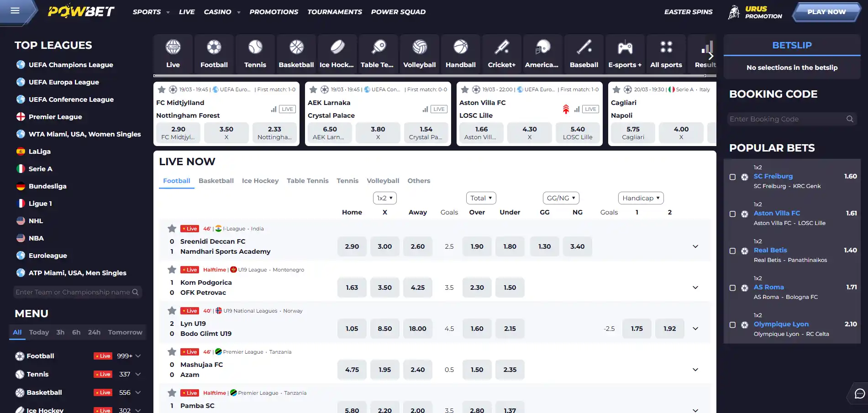Favorite the AEK Larnaka match star
Viewport: 868px width, 413px height.
click(313, 89)
